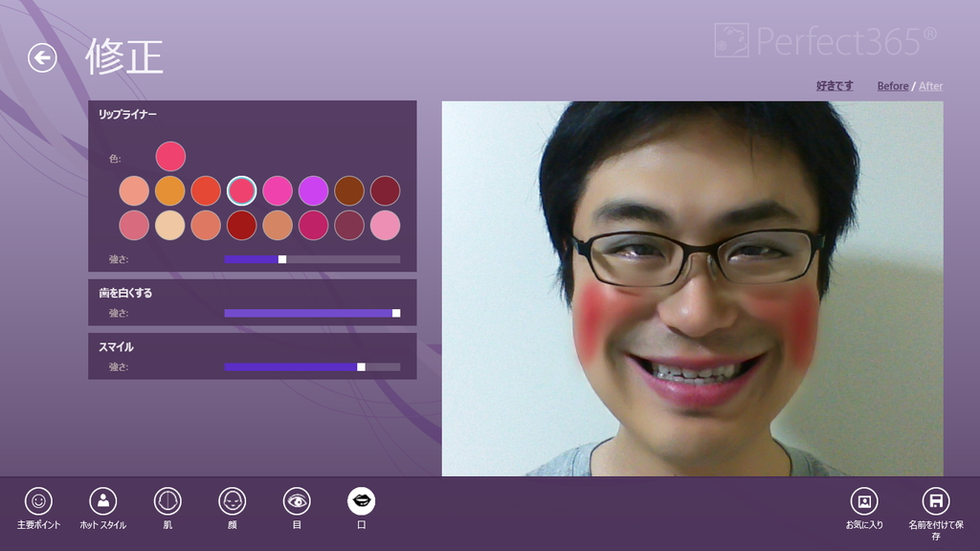Pick the crimson magenta swatch in second row
Screen dimensions: 980x551
point(313,225)
